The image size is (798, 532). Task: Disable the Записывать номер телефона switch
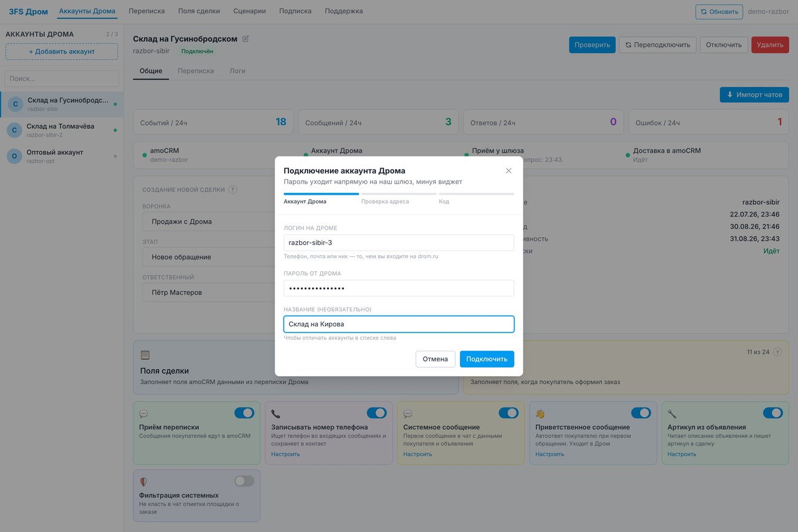(x=377, y=413)
